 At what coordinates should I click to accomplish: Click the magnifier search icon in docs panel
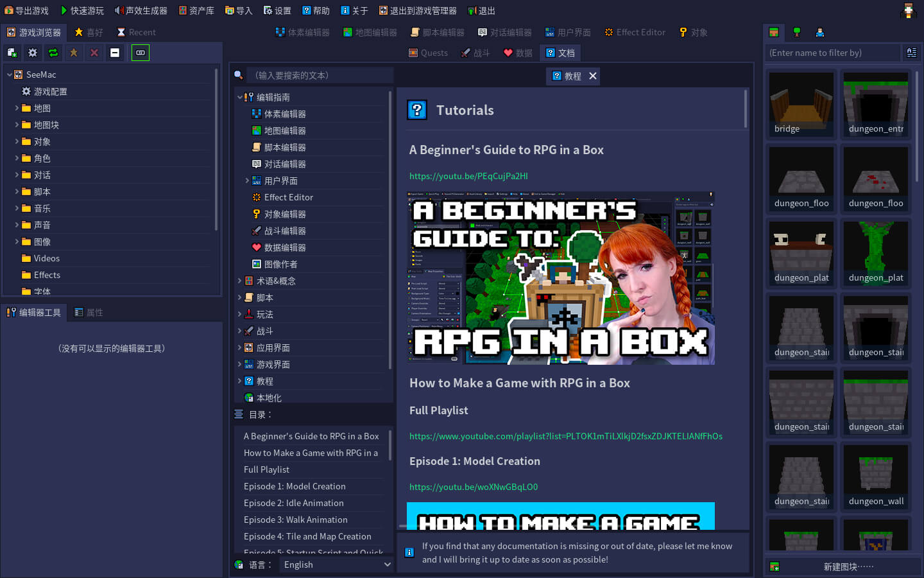coord(239,75)
